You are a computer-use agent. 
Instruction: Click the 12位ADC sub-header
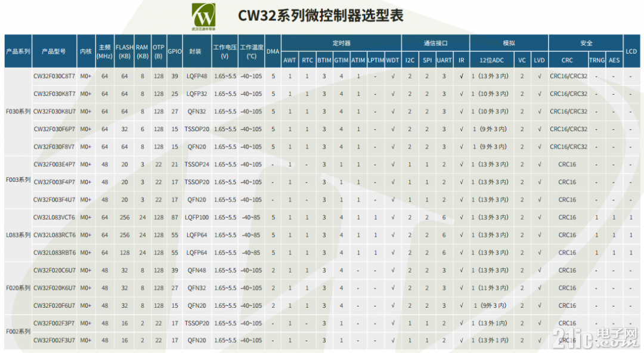491,60
